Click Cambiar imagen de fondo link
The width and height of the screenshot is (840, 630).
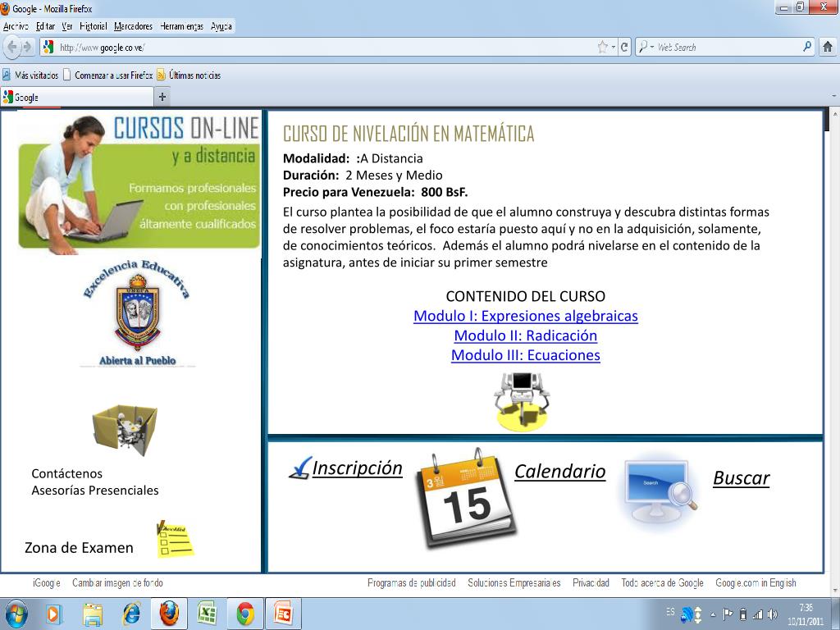(117, 582)
